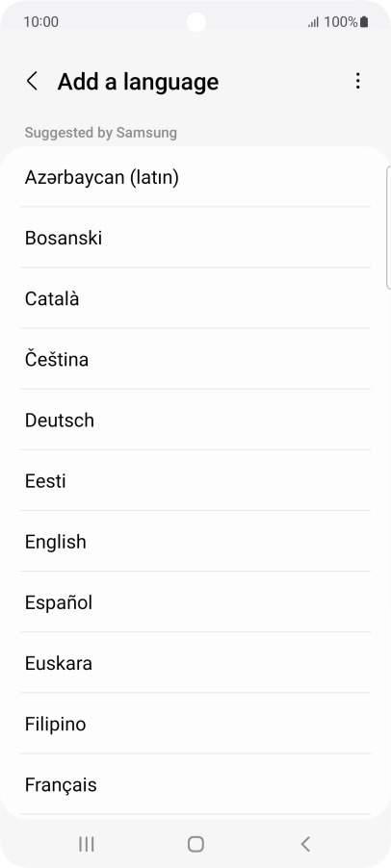
Task: Choose Čeština language
Action: click(x=195, y=359)
